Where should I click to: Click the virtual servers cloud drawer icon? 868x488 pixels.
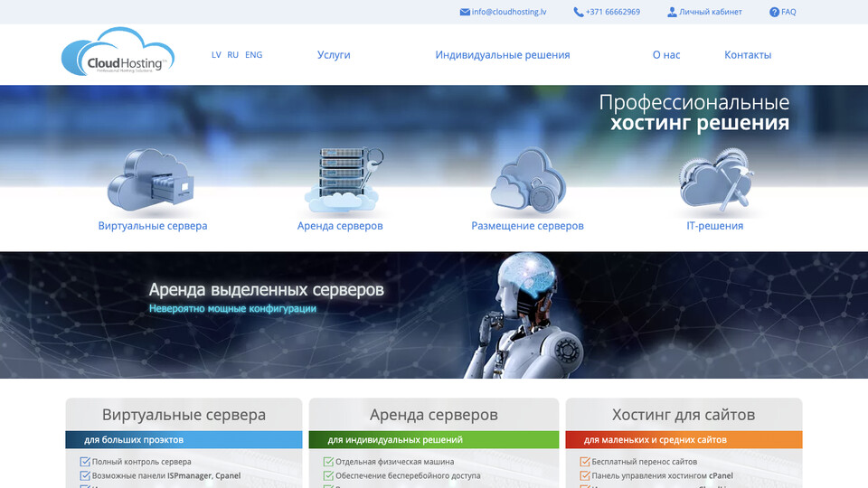click(x=151, y=180)
